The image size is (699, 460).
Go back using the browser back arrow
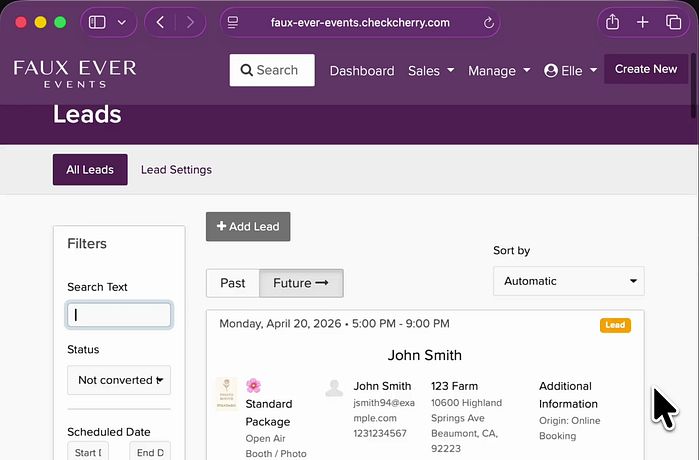tap(162, 22)
